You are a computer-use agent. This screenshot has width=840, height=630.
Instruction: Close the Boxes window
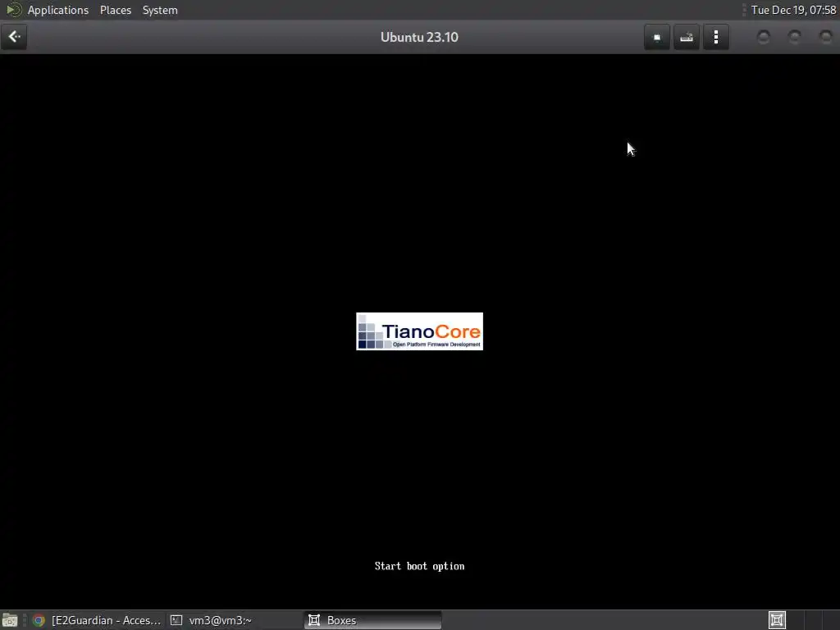point(825,37)
